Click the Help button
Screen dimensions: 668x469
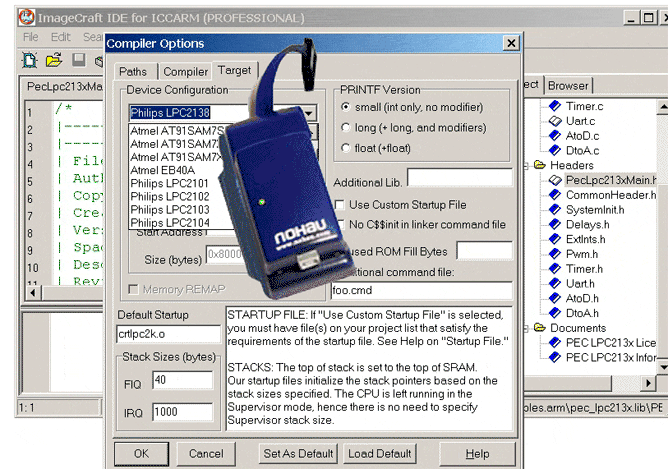coord(477,454)
